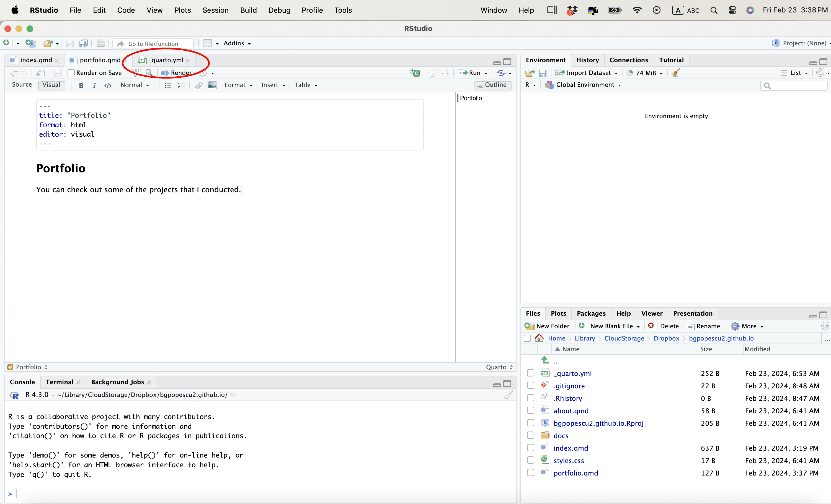Click the find and replace magnifier icon

click(149, 73)
